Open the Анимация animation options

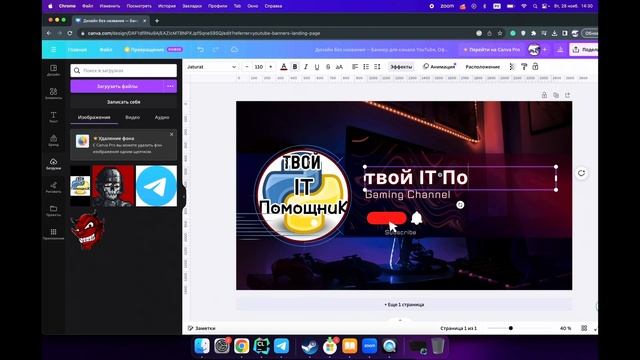(x=439, y=67)
